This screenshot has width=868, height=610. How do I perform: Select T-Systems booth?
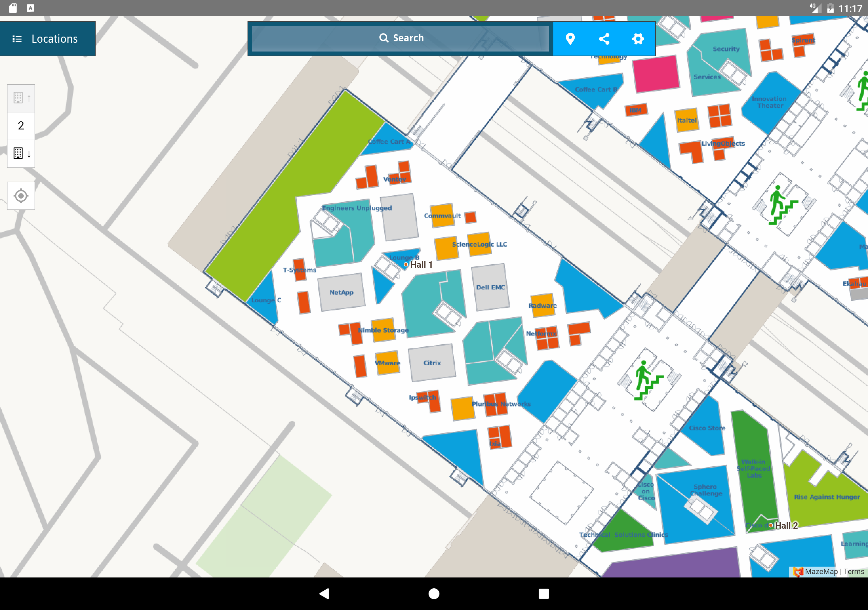[x=299, y=269]
